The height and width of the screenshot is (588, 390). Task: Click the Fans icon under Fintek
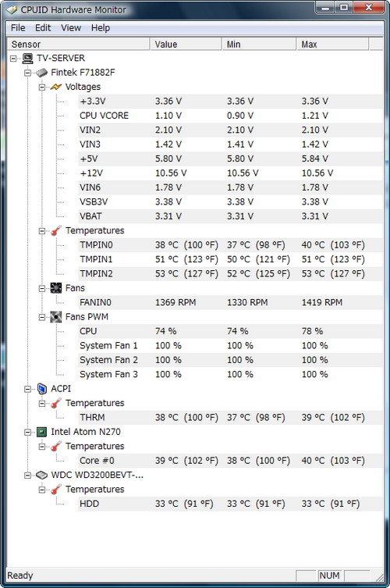(56, 288)
